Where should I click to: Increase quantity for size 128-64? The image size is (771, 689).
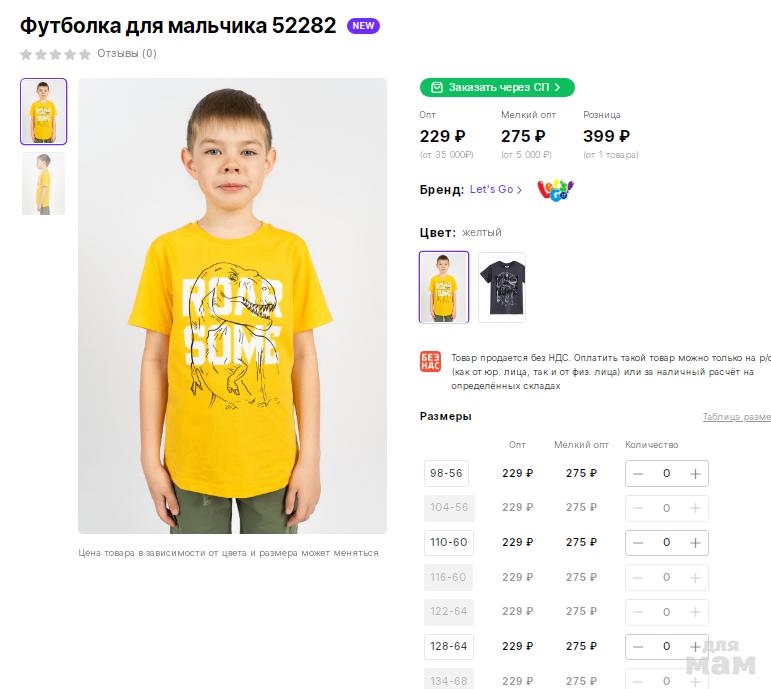click(x=695, y=647)
